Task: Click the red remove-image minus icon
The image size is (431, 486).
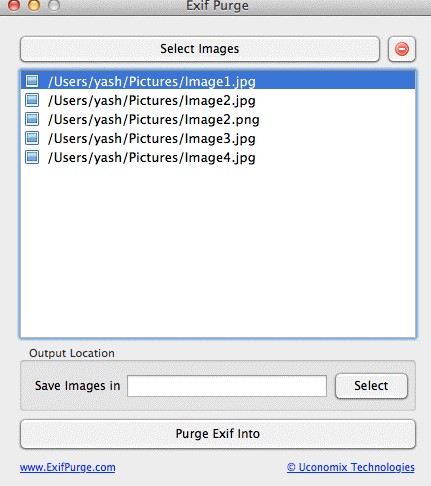Action: (x=402, y=49)
